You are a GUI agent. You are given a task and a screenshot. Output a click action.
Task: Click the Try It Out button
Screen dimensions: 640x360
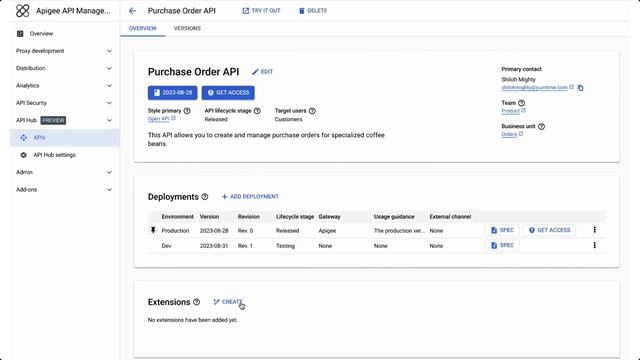[262, 11]
